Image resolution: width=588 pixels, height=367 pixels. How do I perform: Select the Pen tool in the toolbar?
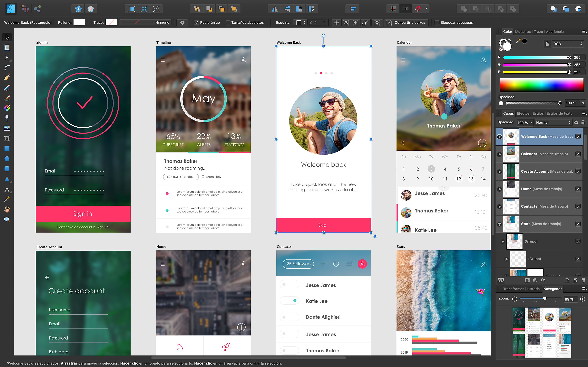click(7, 78)
